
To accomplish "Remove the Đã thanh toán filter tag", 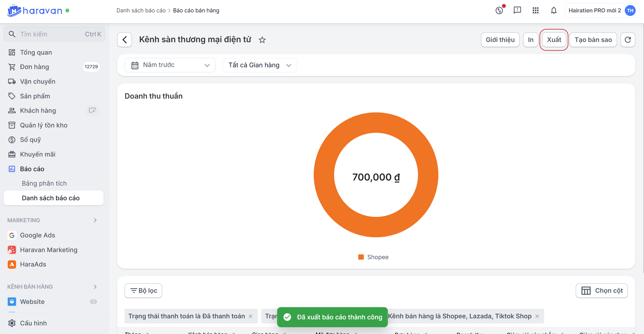I will pyautogui.click(x=251, y=316).
